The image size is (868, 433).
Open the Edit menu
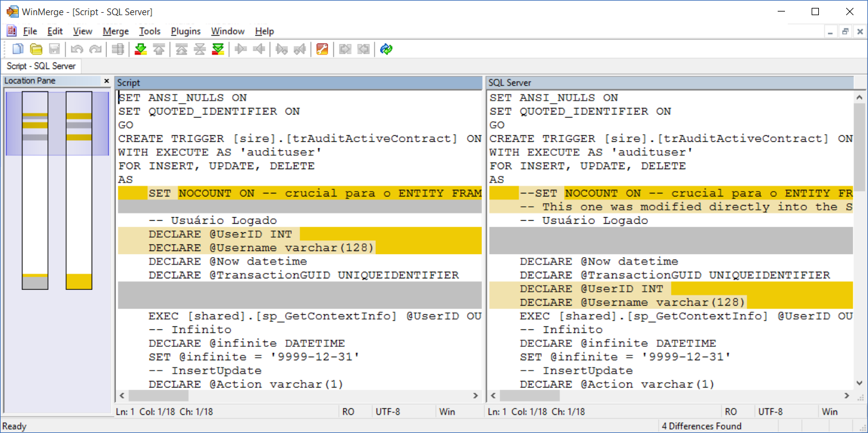point(55,31)
